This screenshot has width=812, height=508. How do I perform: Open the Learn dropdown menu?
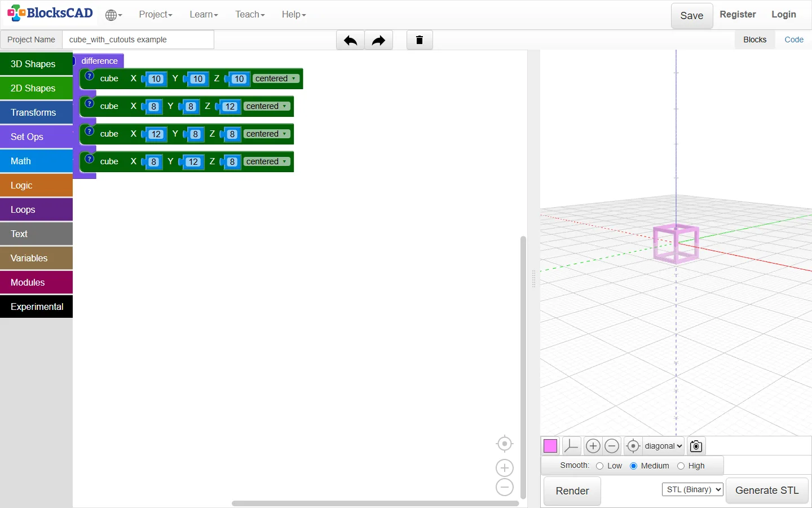(204, 15)
